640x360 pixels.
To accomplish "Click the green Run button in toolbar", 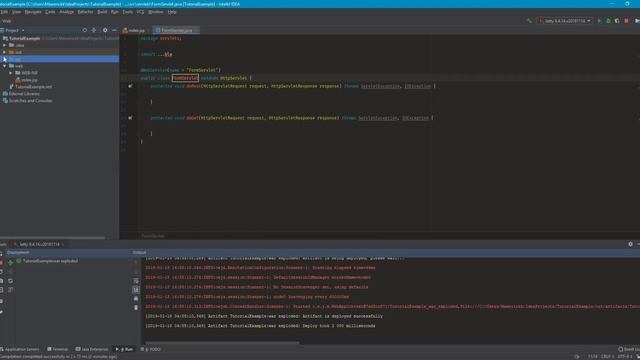I will tap(599, 21).
